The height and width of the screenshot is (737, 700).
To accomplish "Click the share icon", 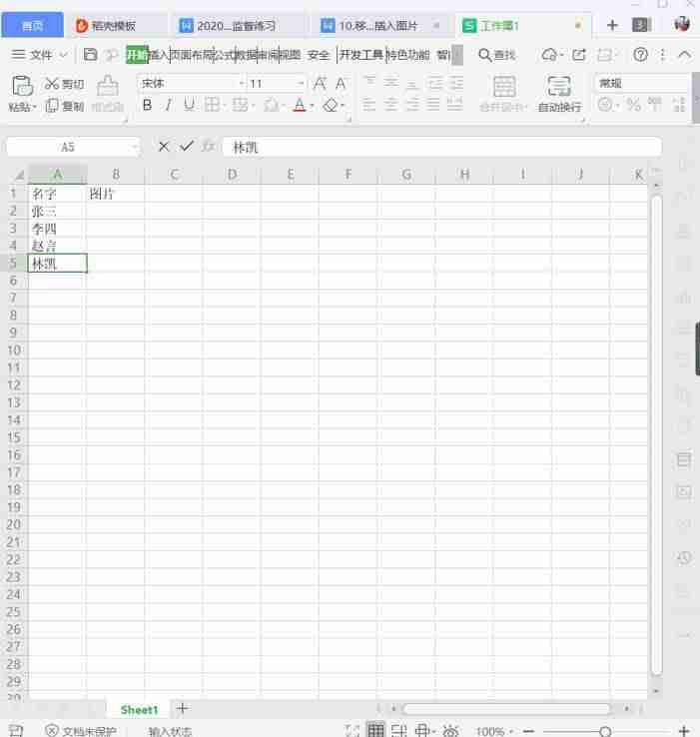I will (579, 55).
